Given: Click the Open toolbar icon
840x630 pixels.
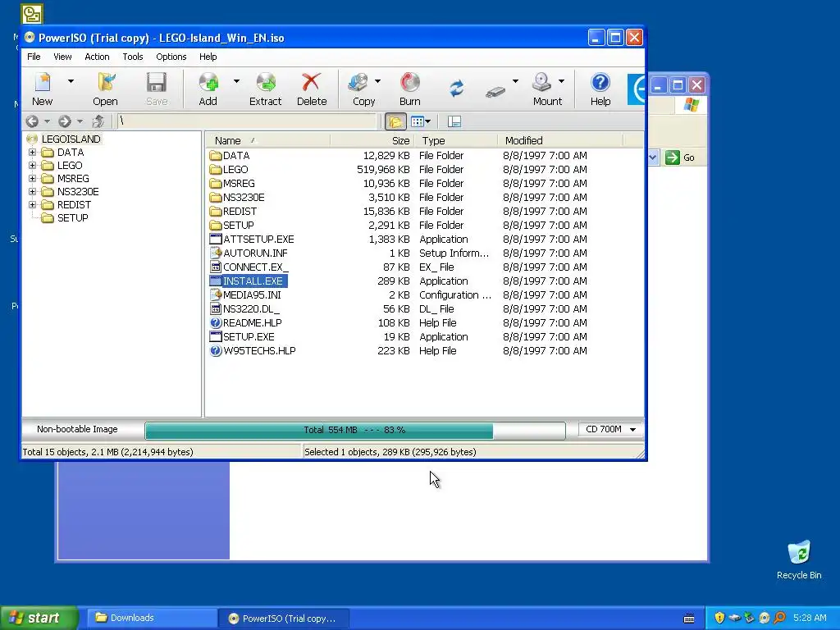Looking at the screenshot, I should pos(105,89).
